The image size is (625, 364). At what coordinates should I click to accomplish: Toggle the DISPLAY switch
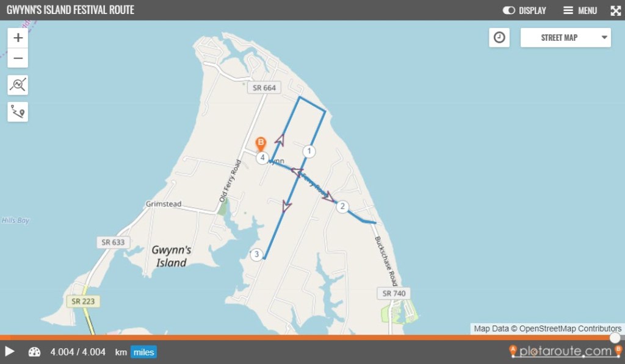pyautogui.click(x=508, y=10)
